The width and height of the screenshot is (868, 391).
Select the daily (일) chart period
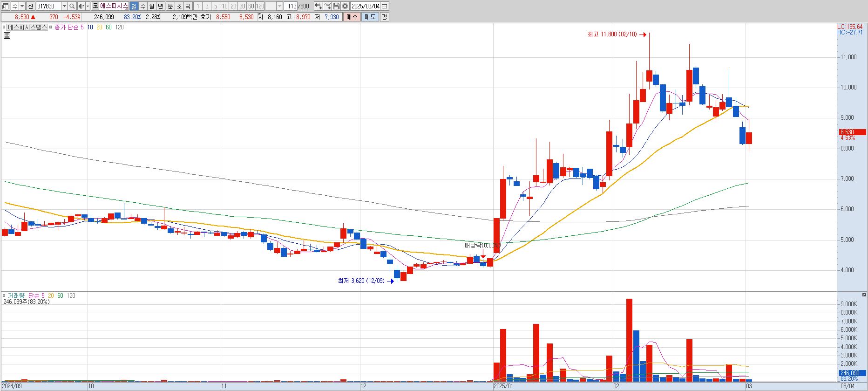[x=134, y=6]
